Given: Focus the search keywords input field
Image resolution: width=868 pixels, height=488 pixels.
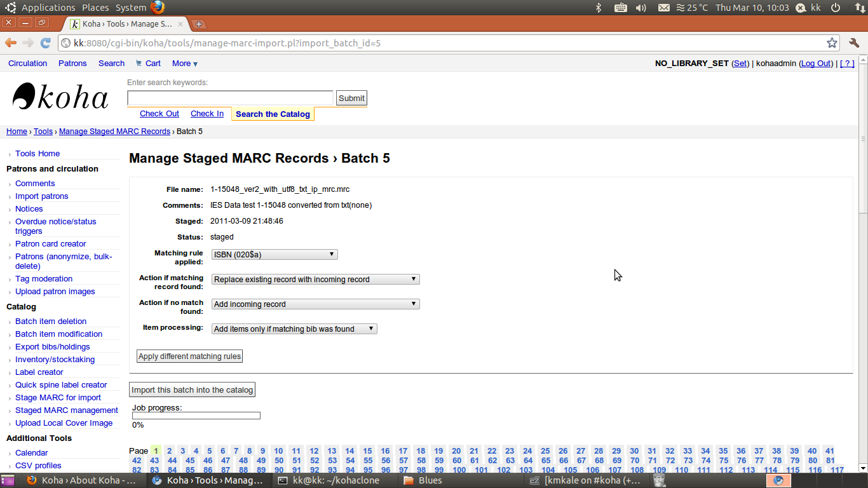Looking at the screenshot, I should coord(230,98).
